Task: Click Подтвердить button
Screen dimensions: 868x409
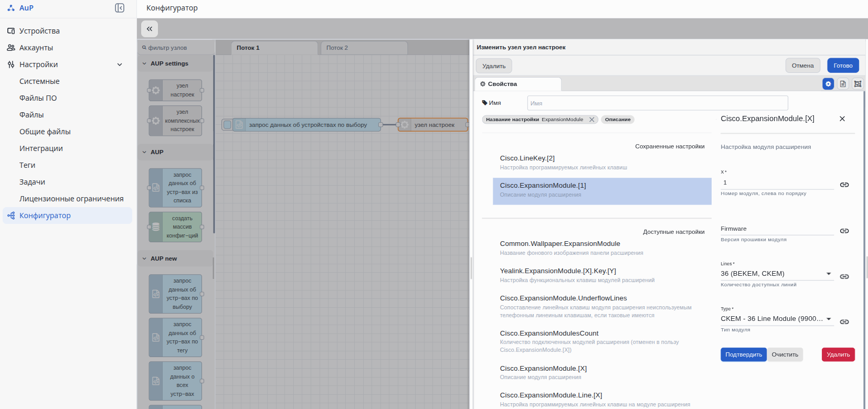Action: coord(744,354)
